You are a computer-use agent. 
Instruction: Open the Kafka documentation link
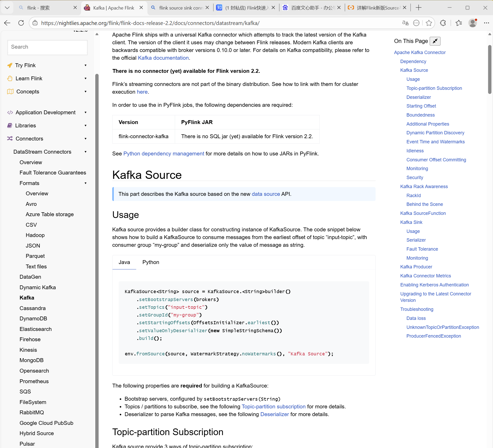[163, 58]
